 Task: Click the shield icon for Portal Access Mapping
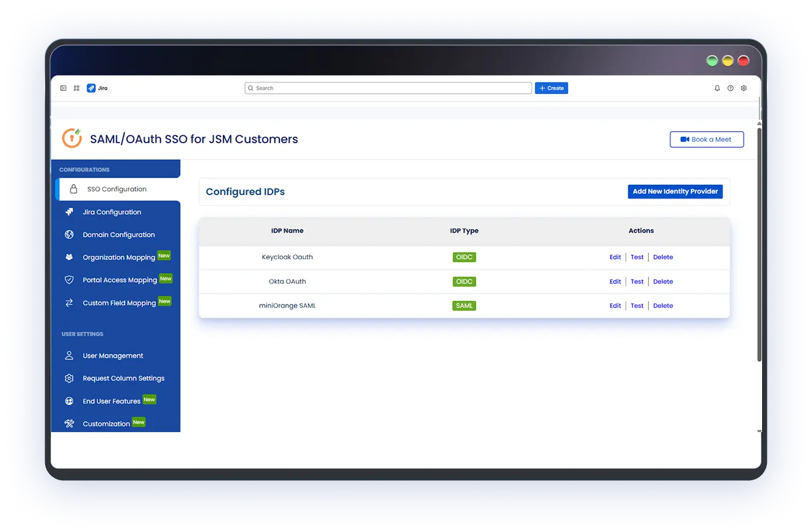69,280
